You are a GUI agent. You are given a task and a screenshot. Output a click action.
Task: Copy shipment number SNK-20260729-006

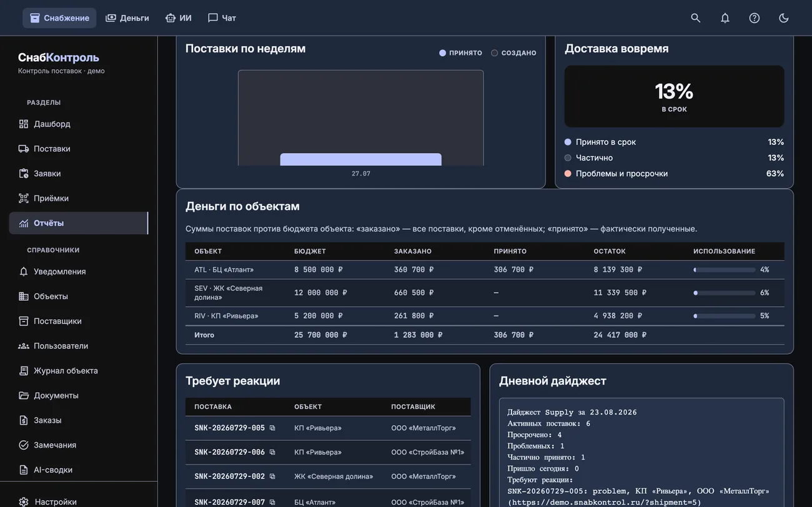point(272,452)
